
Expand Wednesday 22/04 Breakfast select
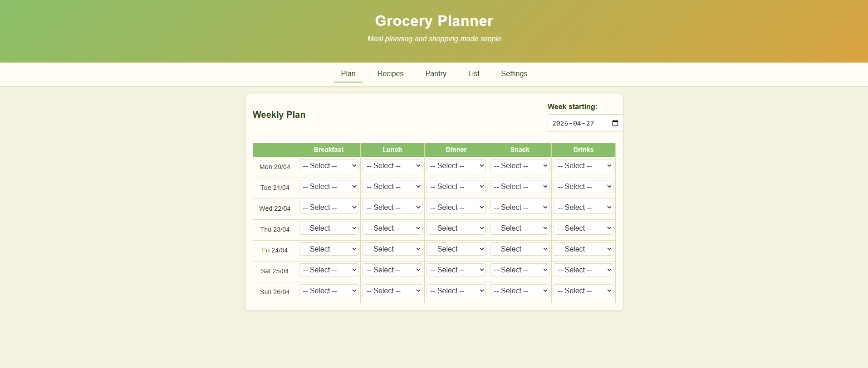[x=329, y=208]
